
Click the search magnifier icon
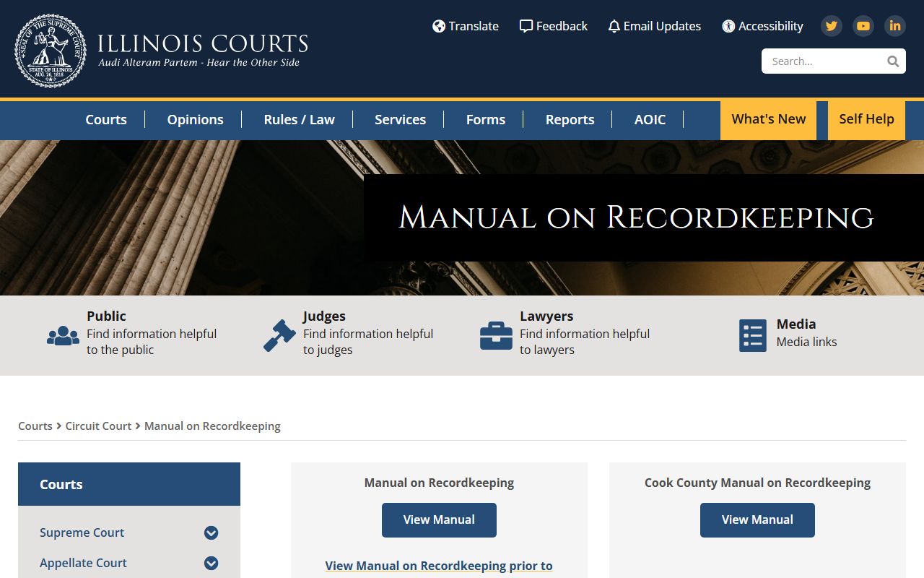click(893, 61)
